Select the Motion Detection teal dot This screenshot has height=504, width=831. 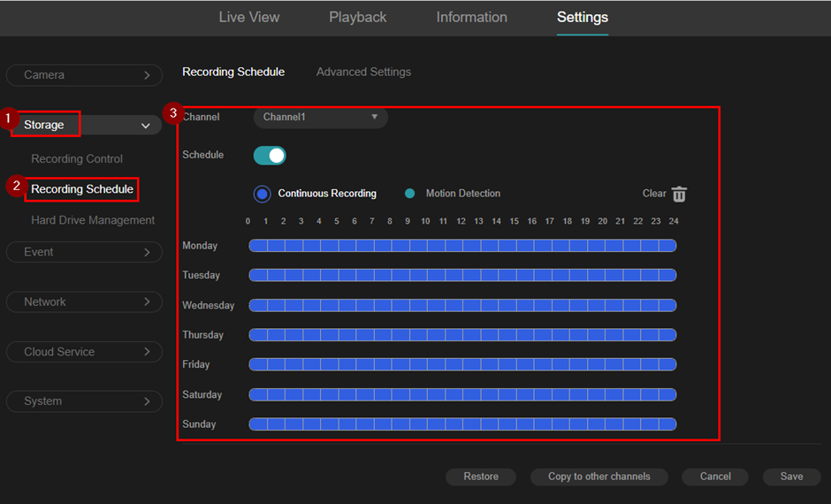pos(409,194)
